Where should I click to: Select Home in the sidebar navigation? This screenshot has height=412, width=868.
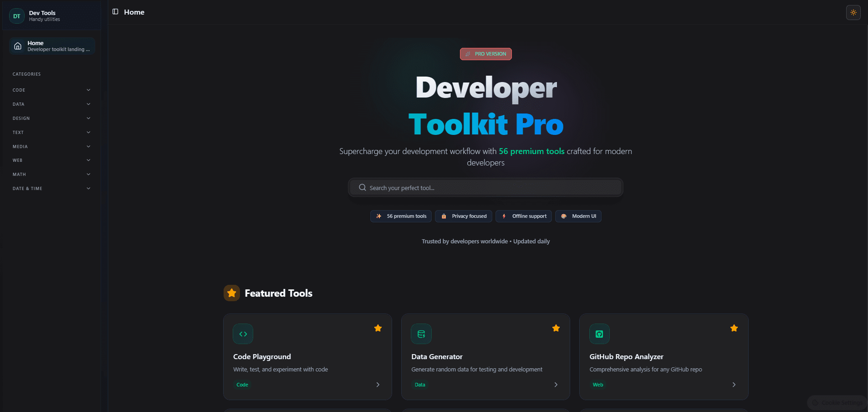51,46
